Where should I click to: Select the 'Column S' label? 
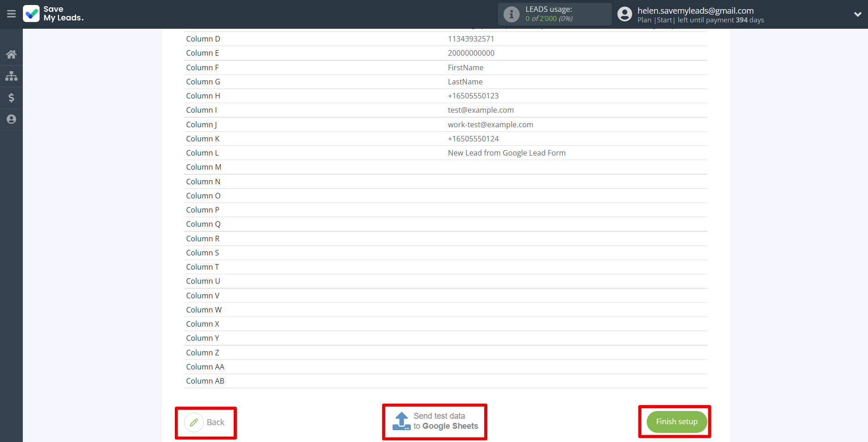203,253
